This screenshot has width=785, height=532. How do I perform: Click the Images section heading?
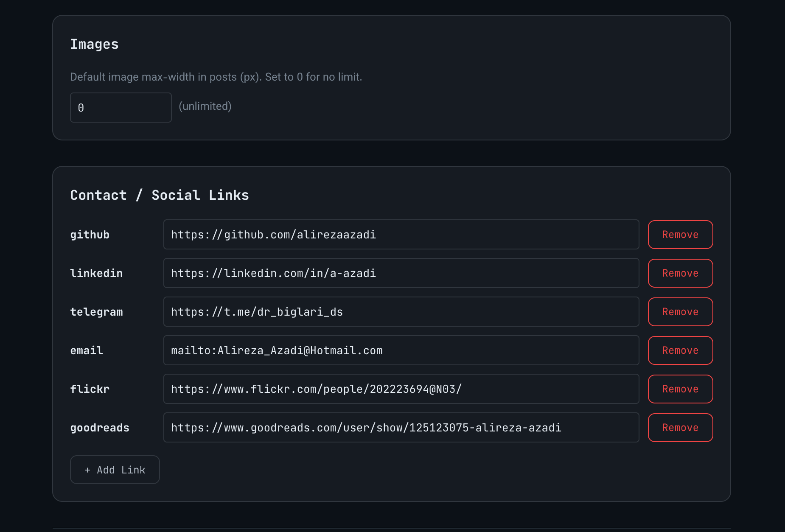pos(94,44)
